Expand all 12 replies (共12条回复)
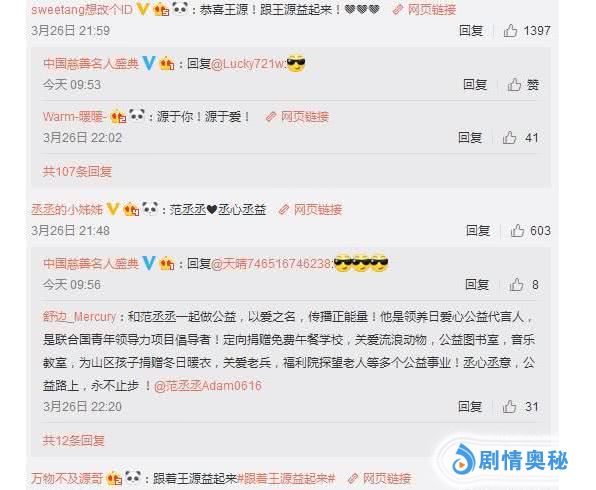The image size is (596, 490). click(74, 441)
